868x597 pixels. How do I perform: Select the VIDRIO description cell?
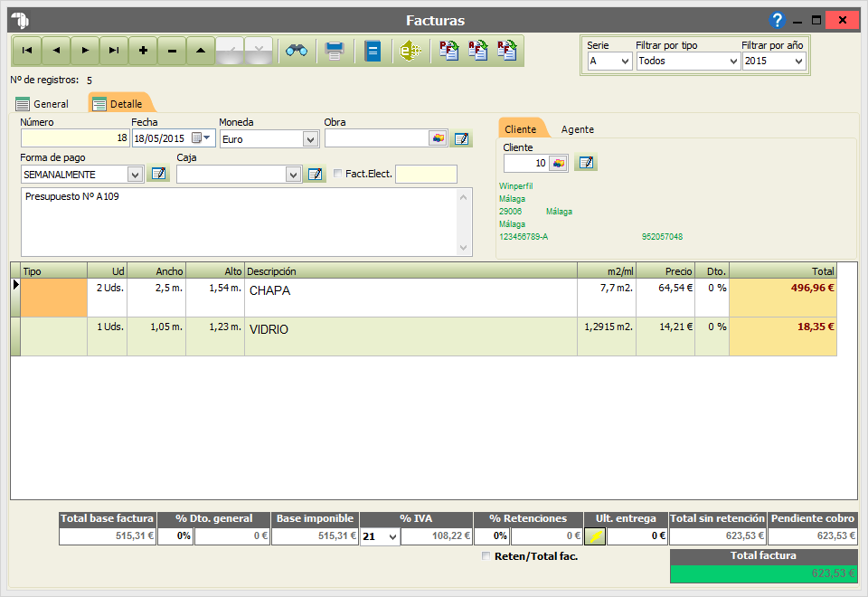point(410,336)
